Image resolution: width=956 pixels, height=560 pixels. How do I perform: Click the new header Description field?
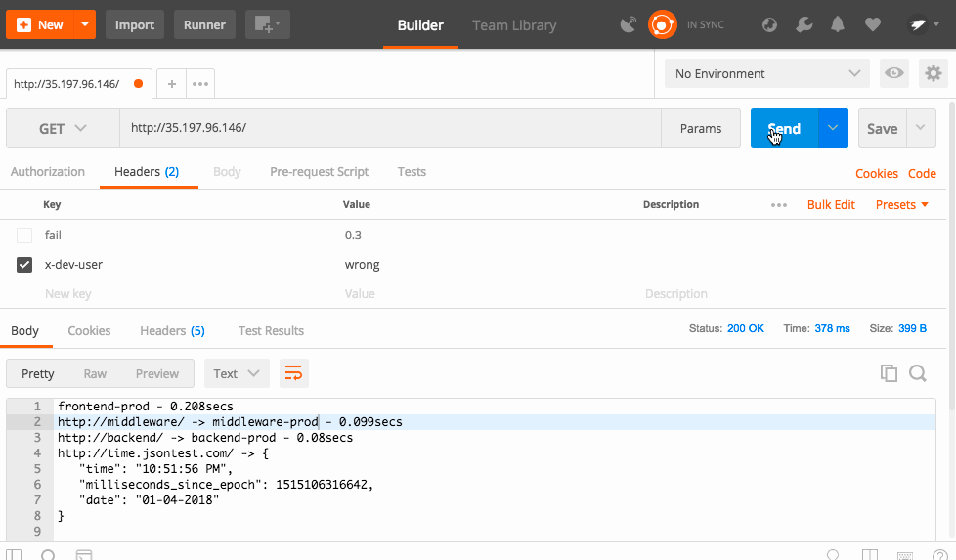point(676,294)
